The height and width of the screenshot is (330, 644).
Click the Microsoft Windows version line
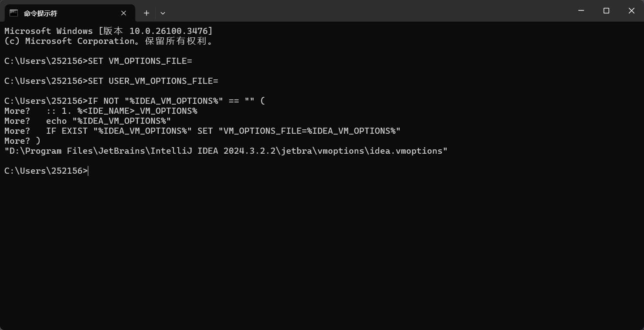[x=109, y=31]
